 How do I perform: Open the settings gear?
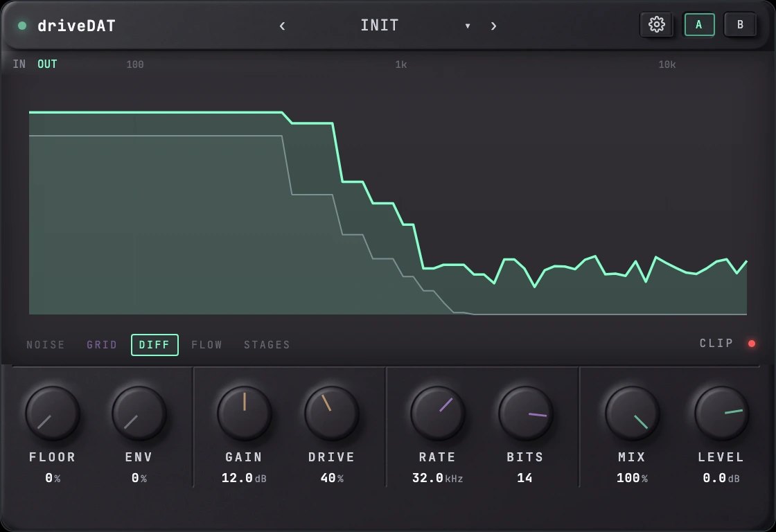point(656,24)
